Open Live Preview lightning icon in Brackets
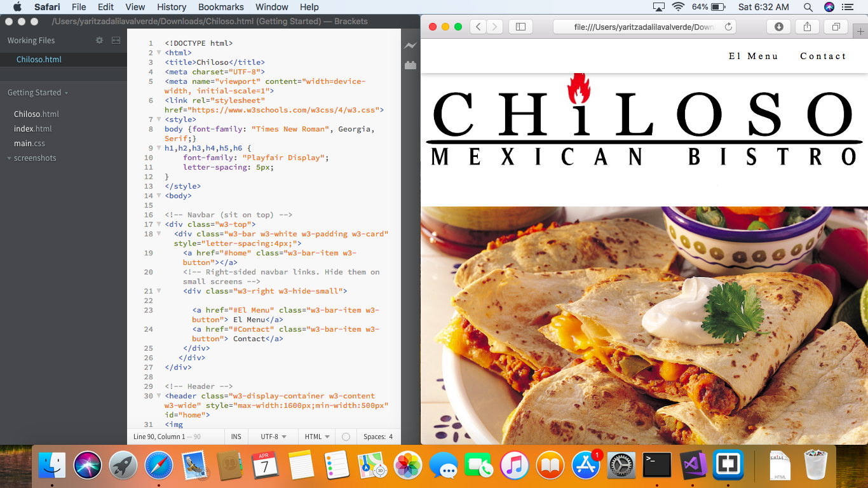The height and width of the screenshot is (488, 868). click(x=410, y=46)
